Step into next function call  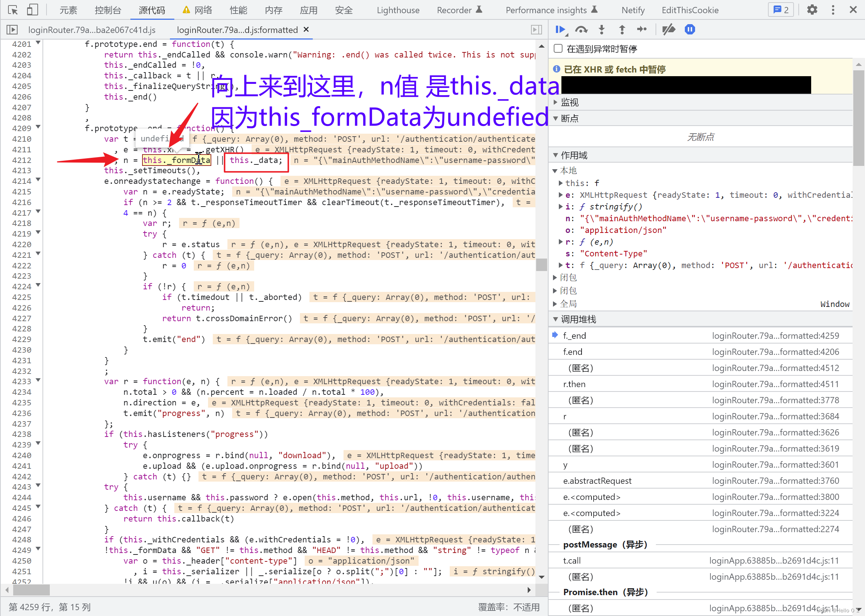click(601, 29)
